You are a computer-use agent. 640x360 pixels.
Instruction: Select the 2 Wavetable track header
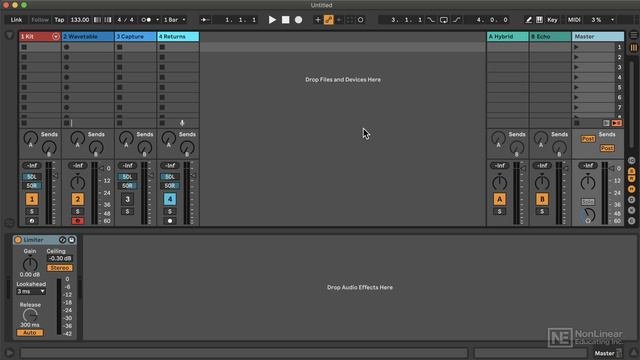click(87, 36)
